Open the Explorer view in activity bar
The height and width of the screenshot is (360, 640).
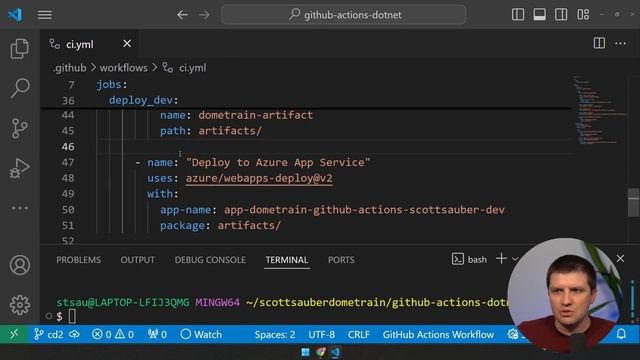tap(20, 49)
